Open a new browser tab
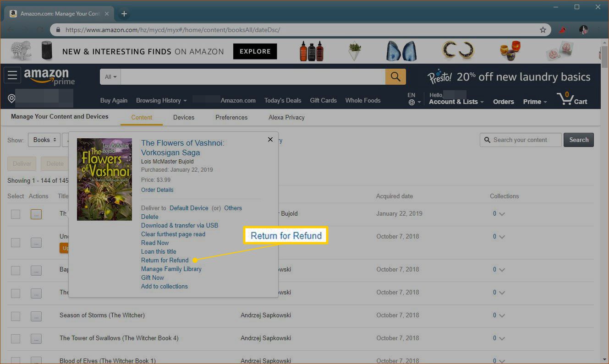 pos(124,14)
